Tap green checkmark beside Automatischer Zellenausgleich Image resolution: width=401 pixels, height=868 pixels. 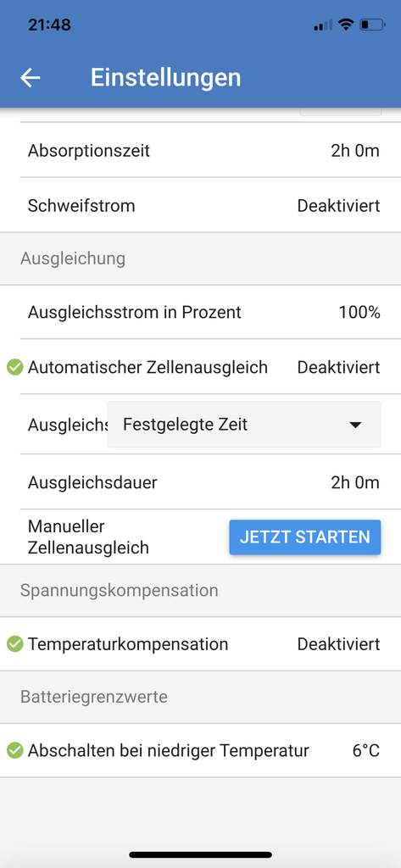pos(15,367)
